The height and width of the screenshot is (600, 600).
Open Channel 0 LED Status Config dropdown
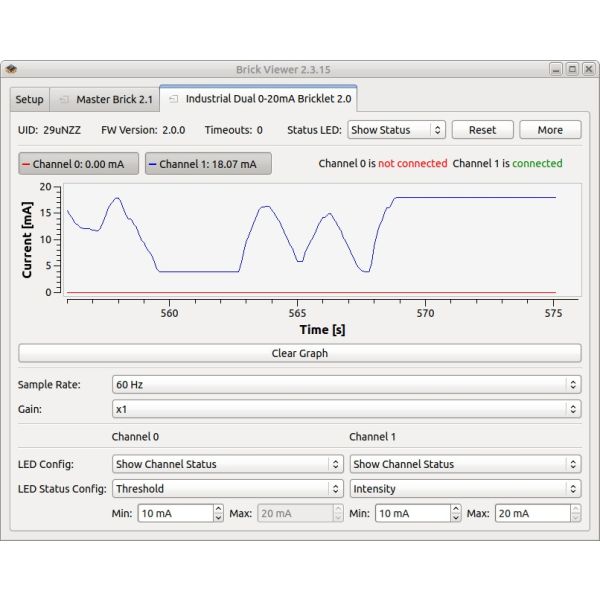click(x=228, y=488)
